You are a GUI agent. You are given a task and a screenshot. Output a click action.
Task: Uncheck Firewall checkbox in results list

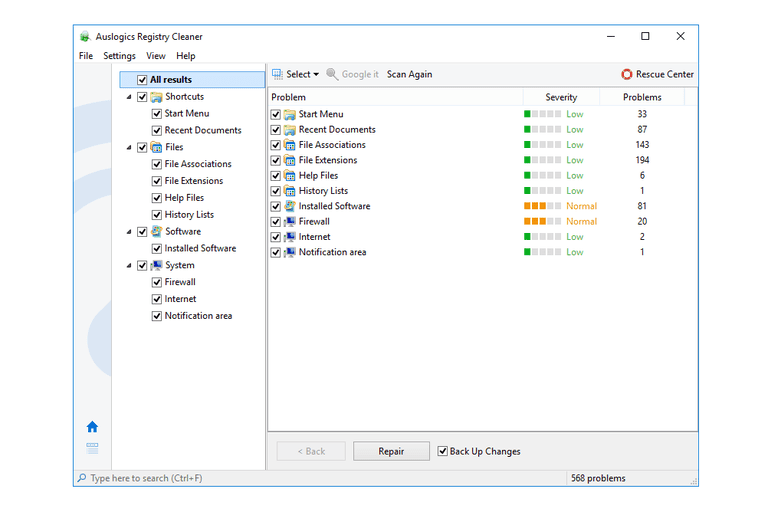(x=276, y=221)
